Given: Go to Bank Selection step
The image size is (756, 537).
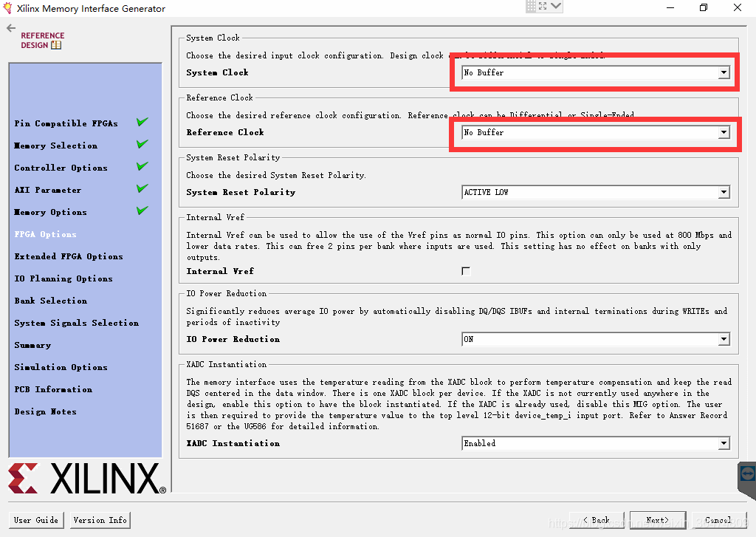Looking at the screenshot, I should pyautogui.click(x=51, y=301).
